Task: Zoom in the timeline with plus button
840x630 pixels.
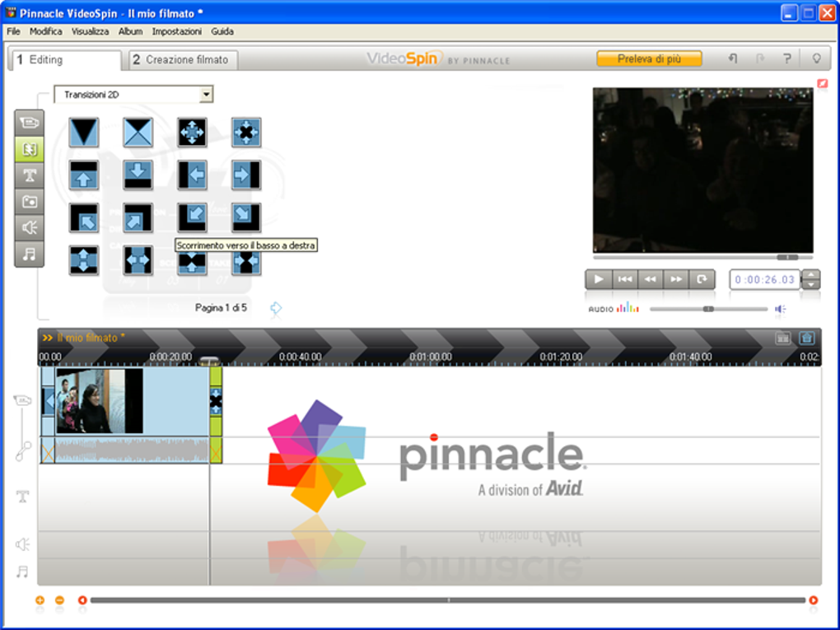Action: 40,600
